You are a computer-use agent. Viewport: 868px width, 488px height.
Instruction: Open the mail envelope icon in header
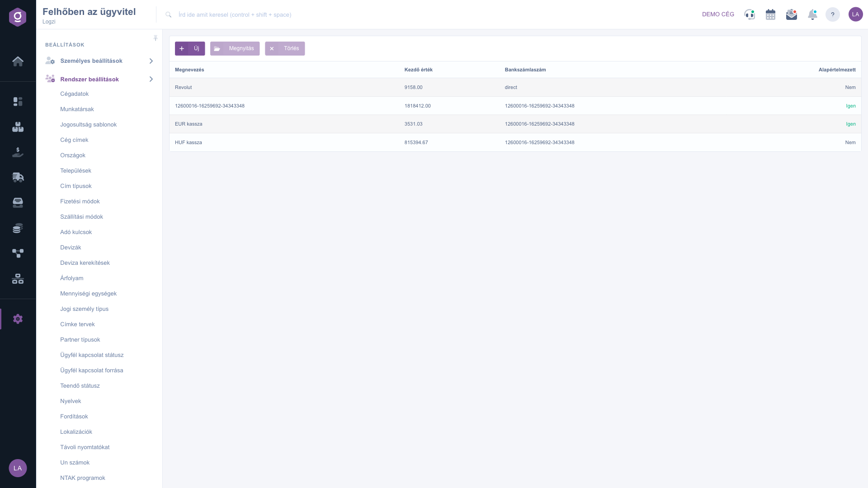(x=791, y=14)
